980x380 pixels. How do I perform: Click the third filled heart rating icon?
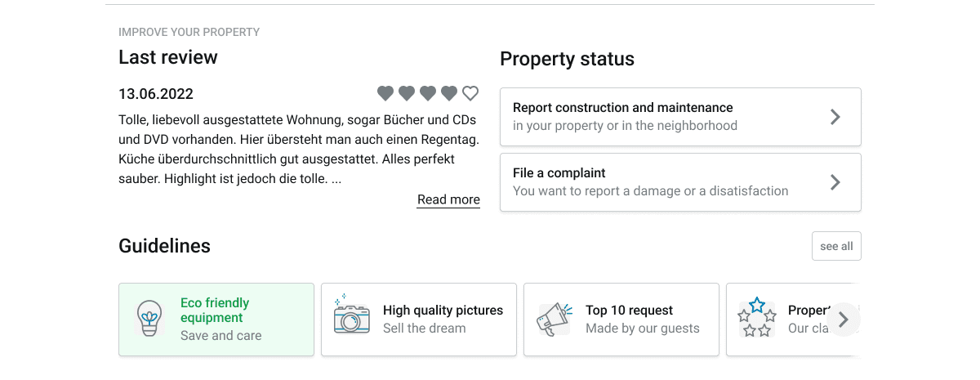[x=428, y=94]
